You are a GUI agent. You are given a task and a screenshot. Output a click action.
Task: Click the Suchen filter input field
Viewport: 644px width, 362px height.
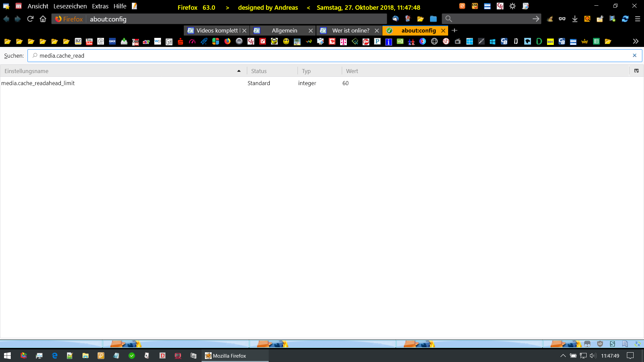point(332,56)
